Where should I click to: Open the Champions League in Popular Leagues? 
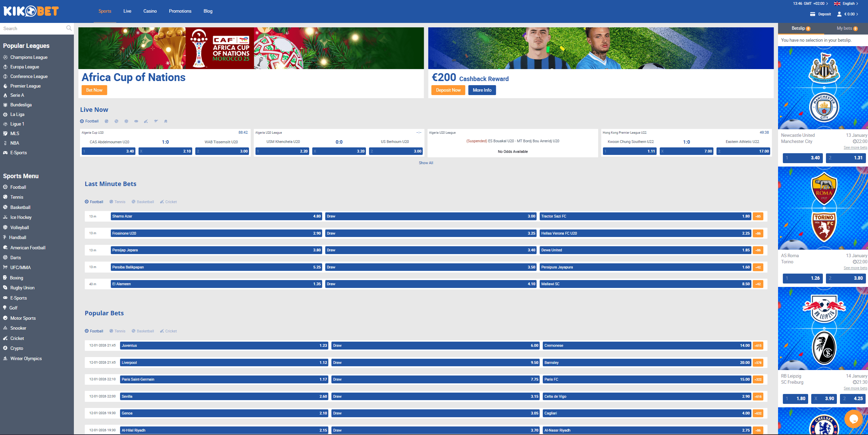click(x=29, y=57)
